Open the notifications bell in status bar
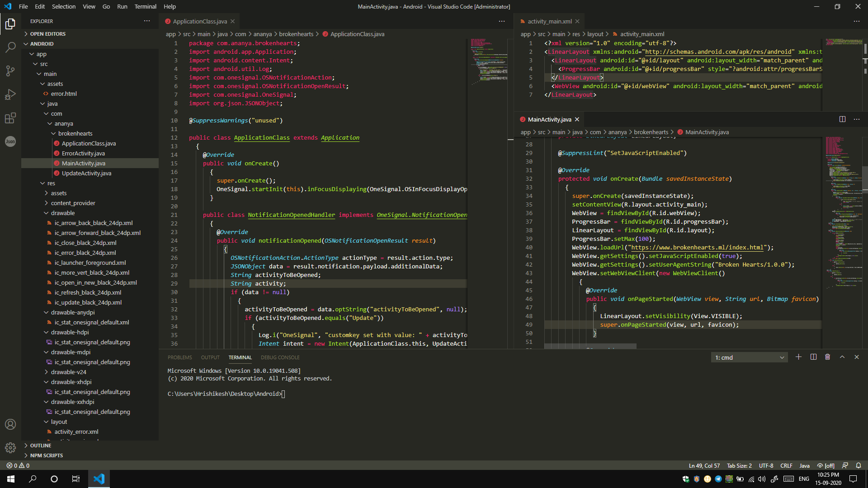The width and height of the screenshot is (868, 488). click(x=859, y=465)
